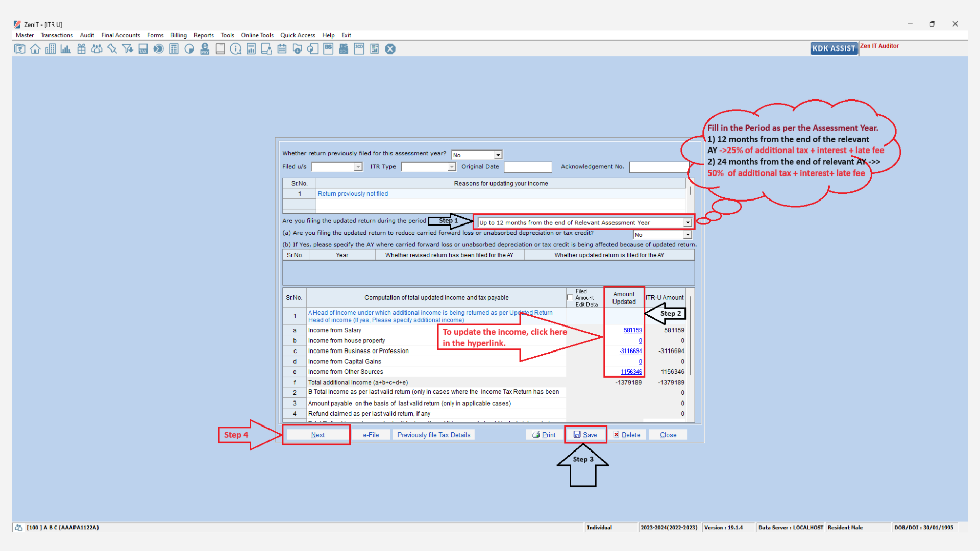This screenshot has height=551, width=980.
Task: Select the 'Return previously not filed' reason row
Action: coord(485,194)
